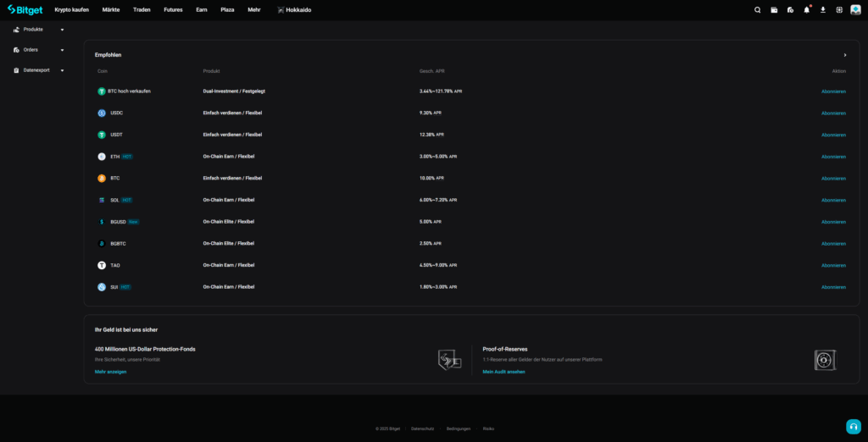The image size is (868, 442).
Task: Click the Orders sidebar icon
Action: (16, 50)
